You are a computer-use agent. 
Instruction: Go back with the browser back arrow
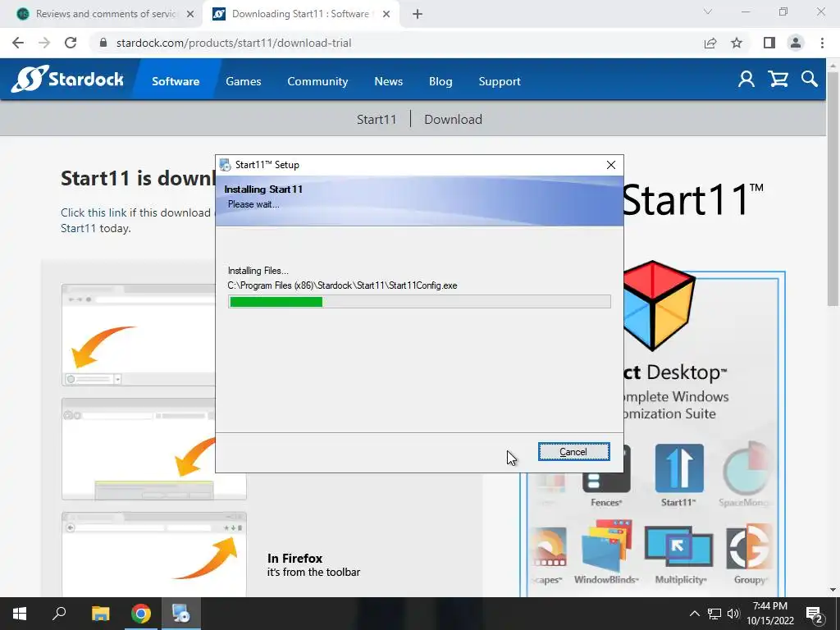click(18, 43)
